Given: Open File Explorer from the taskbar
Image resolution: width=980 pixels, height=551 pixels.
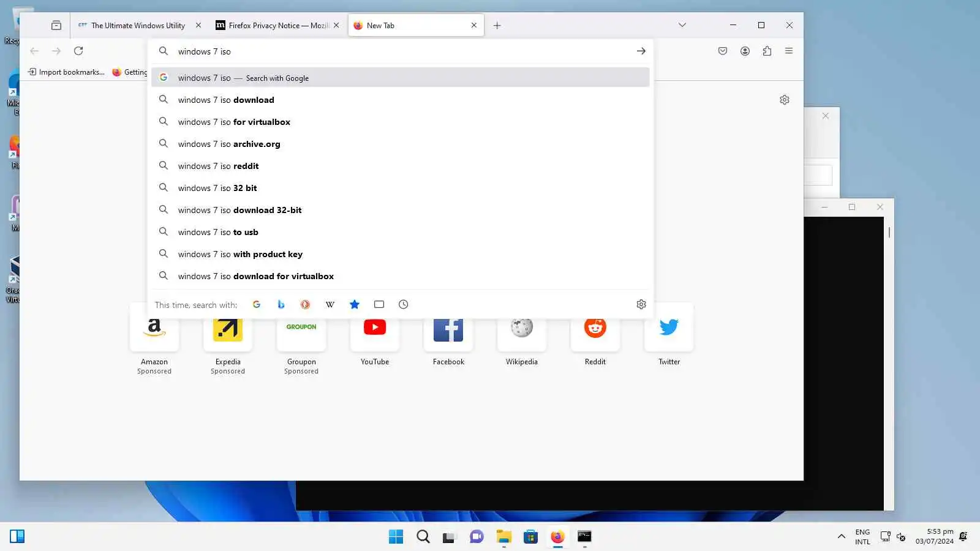Looking at the screenshot, I should tap(504, 537).
